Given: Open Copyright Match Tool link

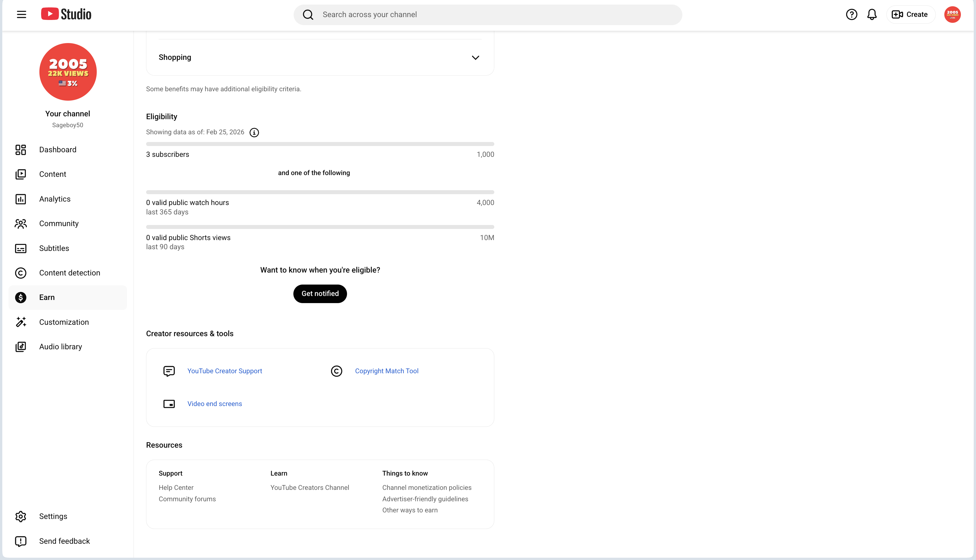Looking at the screenshot, I should click(386, 371).
